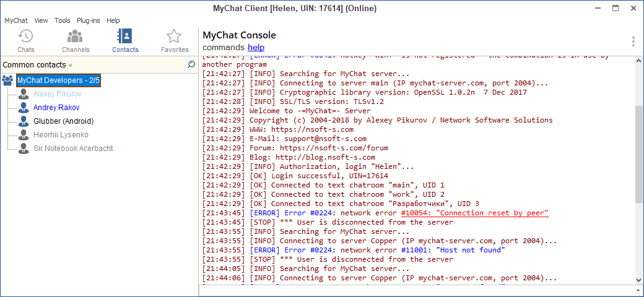Select contact Sir Notebook Acerbacht

pos(73,148)
